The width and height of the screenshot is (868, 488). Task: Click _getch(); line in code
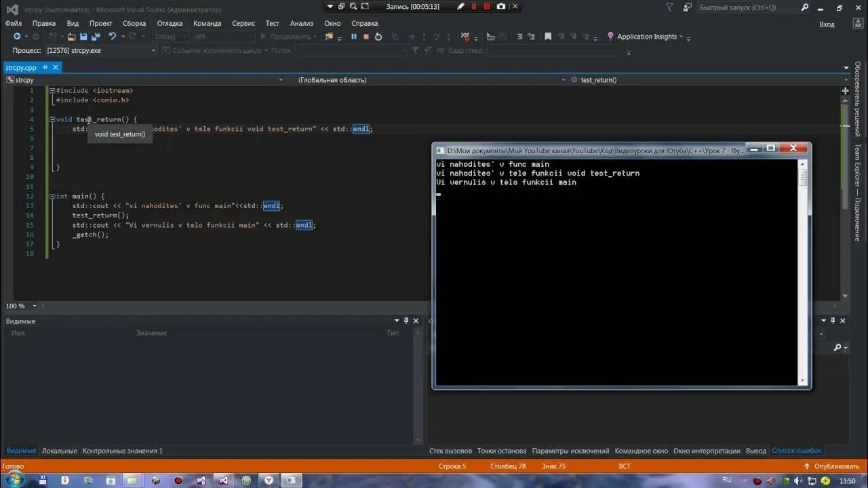click(91, 235)
